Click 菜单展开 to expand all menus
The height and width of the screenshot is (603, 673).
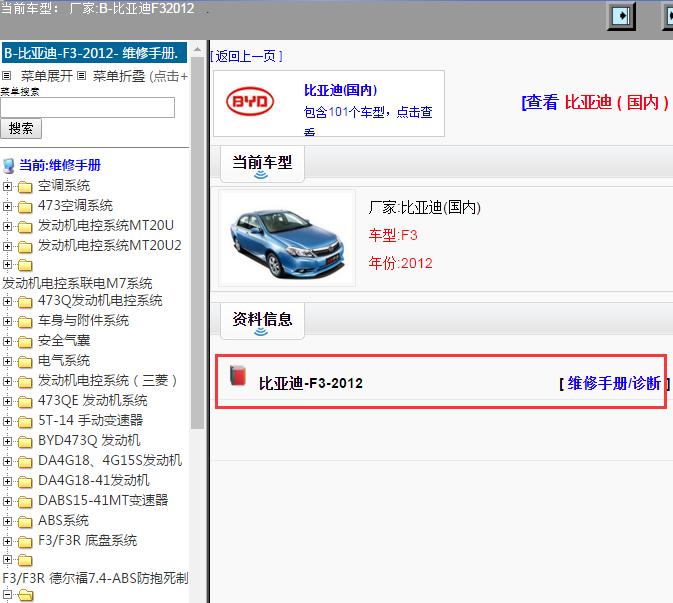click(46, 76)
